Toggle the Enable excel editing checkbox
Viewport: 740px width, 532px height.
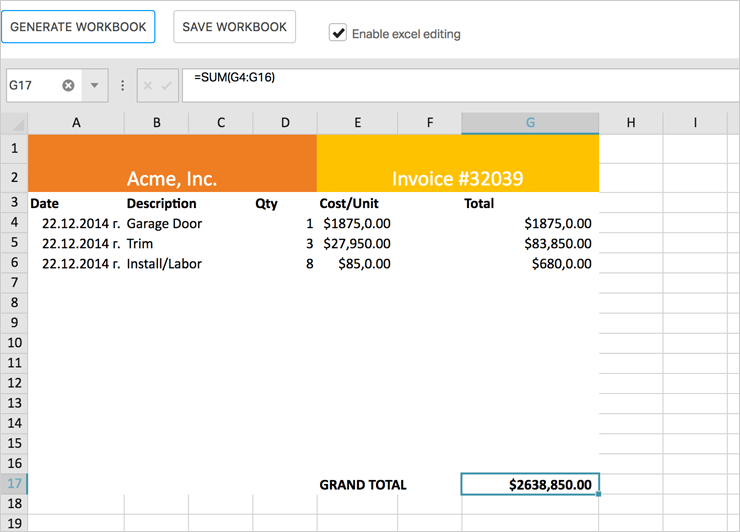[x=338, y=33]
